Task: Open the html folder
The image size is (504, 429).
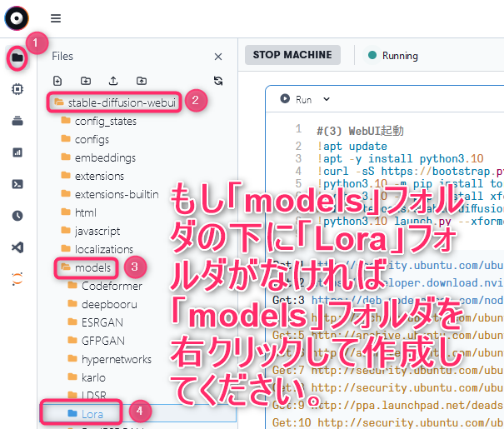Action: 79,212
